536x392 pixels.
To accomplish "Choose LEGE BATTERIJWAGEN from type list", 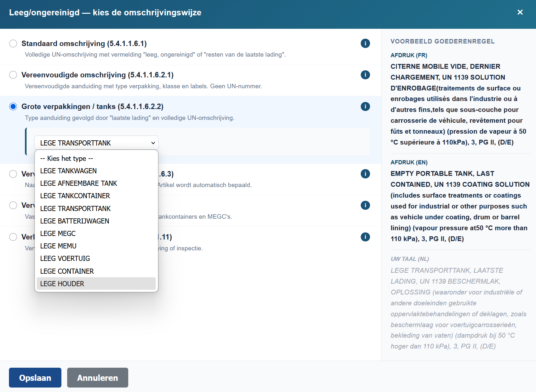I will [75, 221].
